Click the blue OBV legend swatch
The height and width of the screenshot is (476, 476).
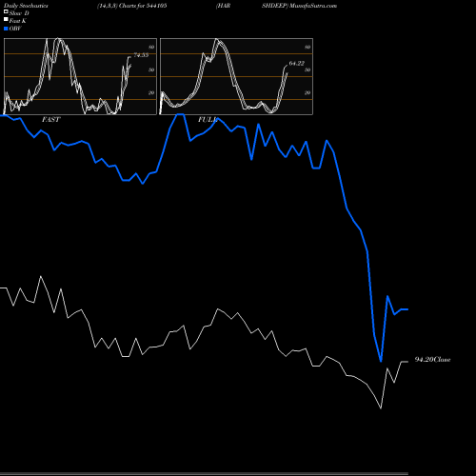[x=6, y=29]
